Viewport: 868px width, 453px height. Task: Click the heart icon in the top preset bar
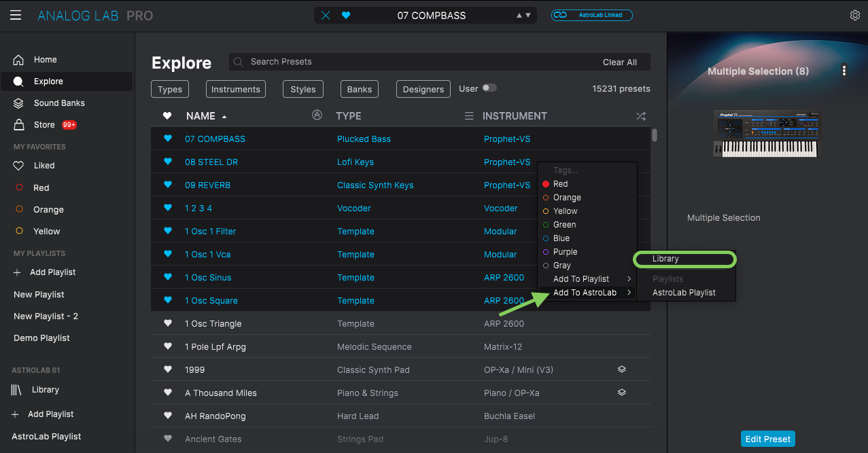point(346,15)
